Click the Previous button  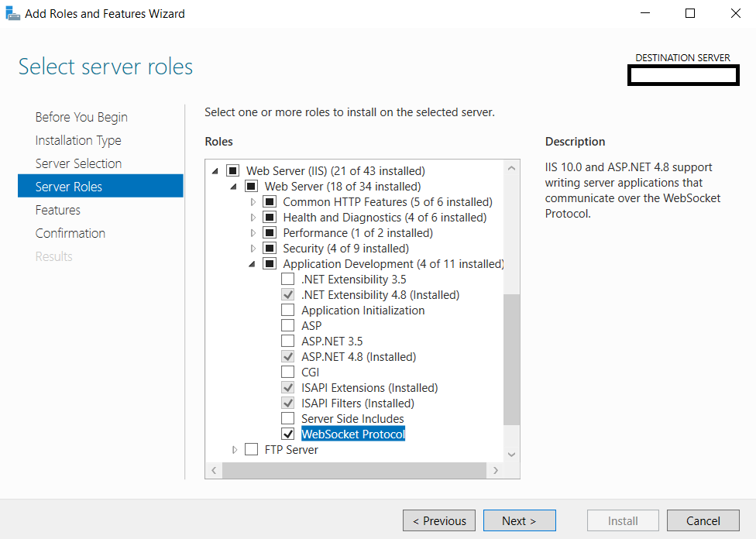[438, 520]
